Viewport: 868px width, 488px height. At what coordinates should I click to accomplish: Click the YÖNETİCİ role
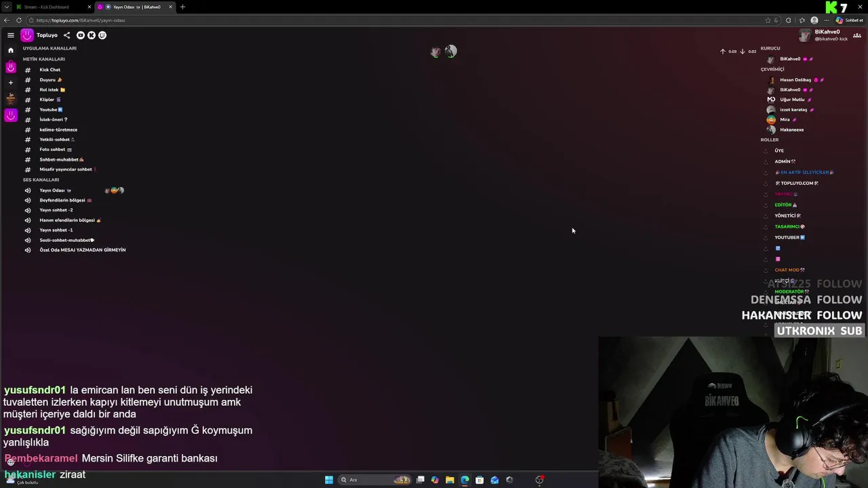click(787, 216)
